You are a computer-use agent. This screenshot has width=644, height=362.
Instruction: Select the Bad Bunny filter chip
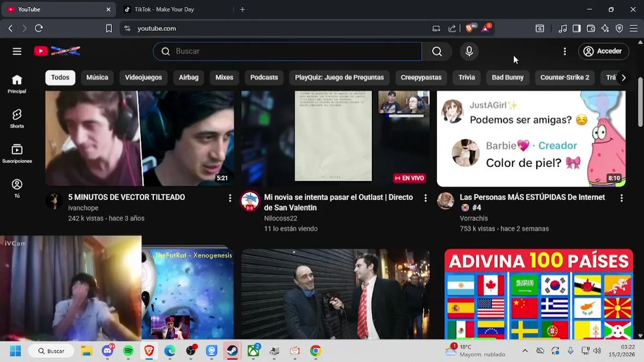point(508,77)
